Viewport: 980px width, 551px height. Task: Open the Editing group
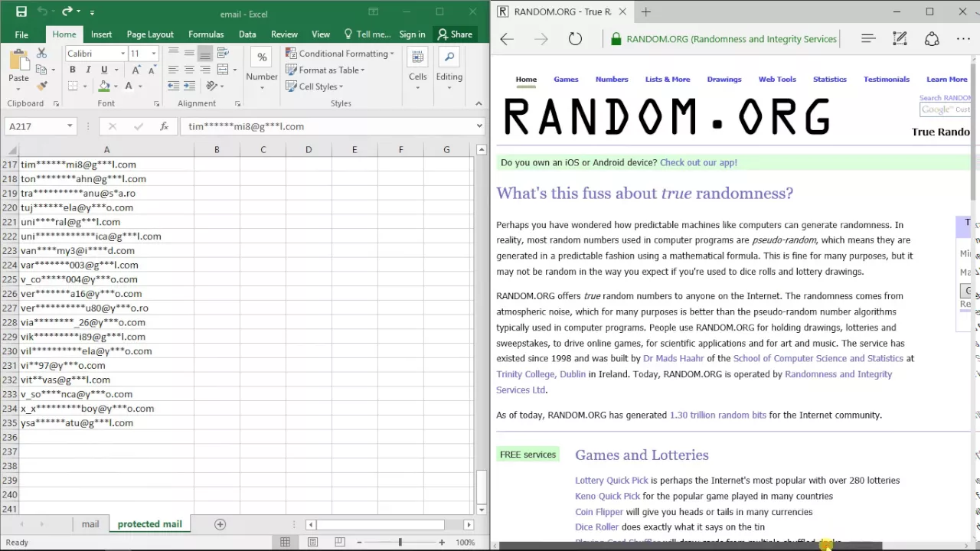tap(449, 68)
